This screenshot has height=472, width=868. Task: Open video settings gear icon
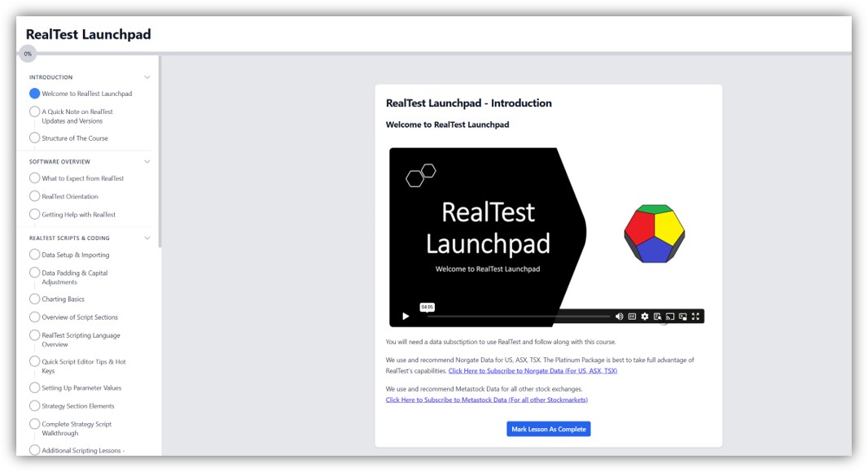[644, 317]
